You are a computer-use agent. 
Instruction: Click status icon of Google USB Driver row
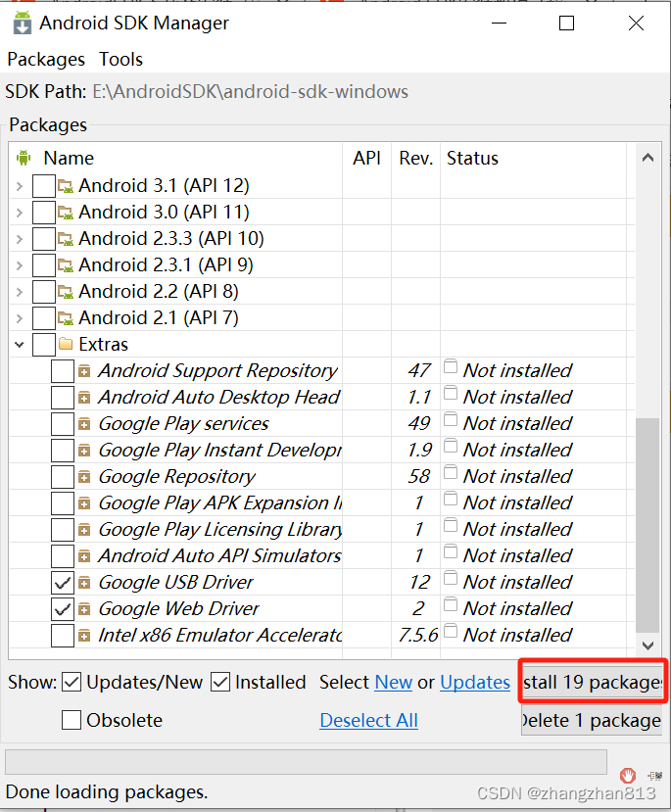451,578
